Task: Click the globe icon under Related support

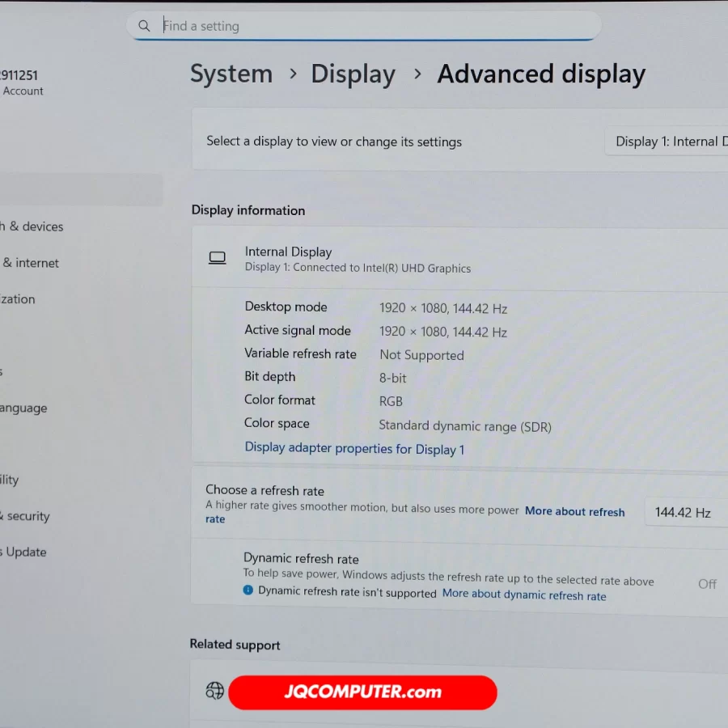Action: (214, 690)
